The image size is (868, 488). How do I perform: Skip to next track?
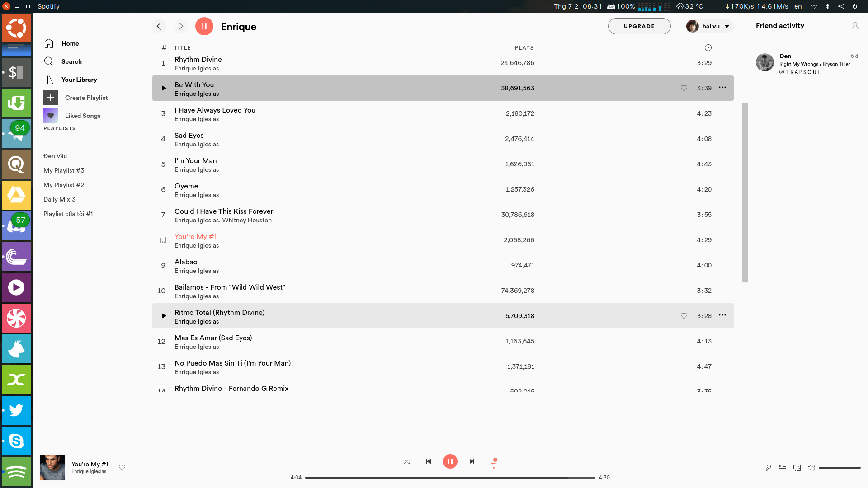(472, 461)
